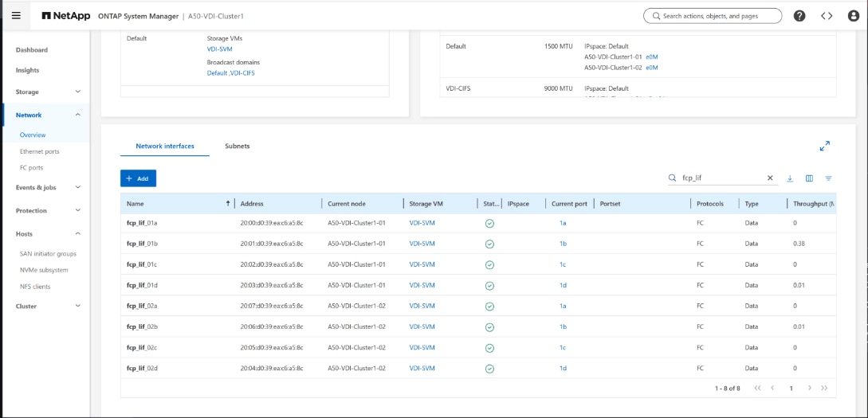Open the hamburger navigation menu
The height and width of the screenshot is (418, 868).
coord(16,16)
